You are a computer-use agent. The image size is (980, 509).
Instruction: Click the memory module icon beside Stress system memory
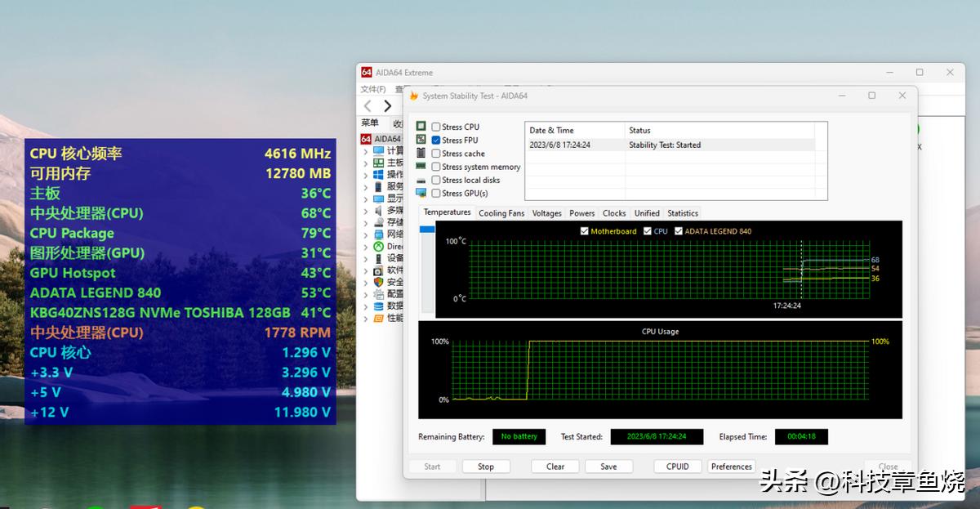pyautogui.click(x=421, y=167)
